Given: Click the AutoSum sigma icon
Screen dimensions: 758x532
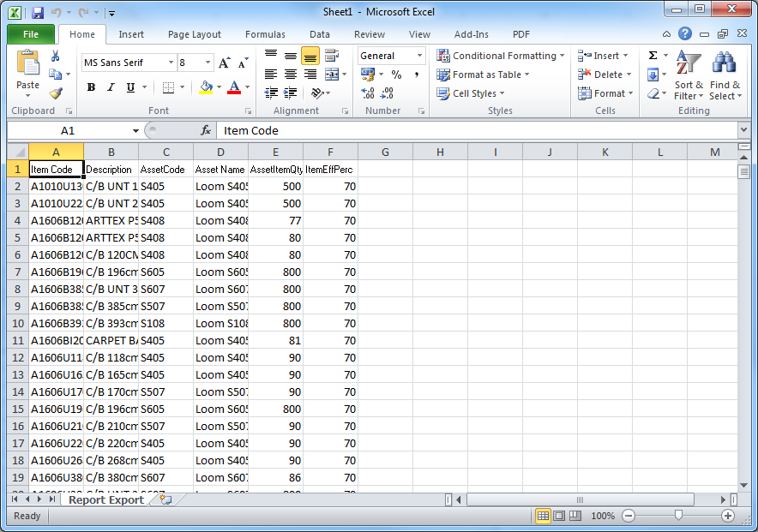Looking at the screenshot, I should (x=653, y=55).
